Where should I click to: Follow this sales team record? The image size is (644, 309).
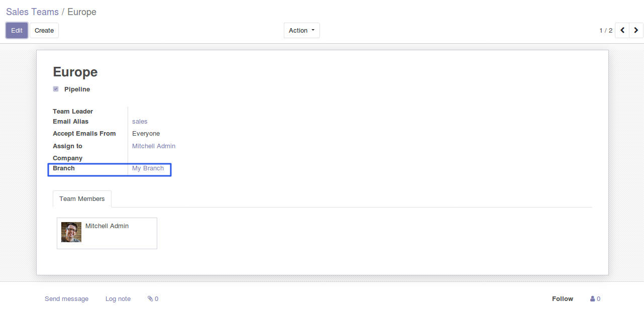coord(562,299)
